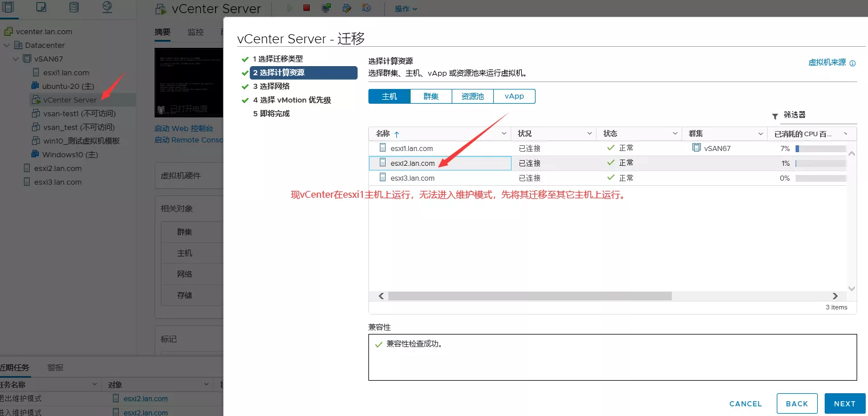This screenshot has height=416, width=868.
Task: Switch to the 监控 tab
Action: (196, 32)
